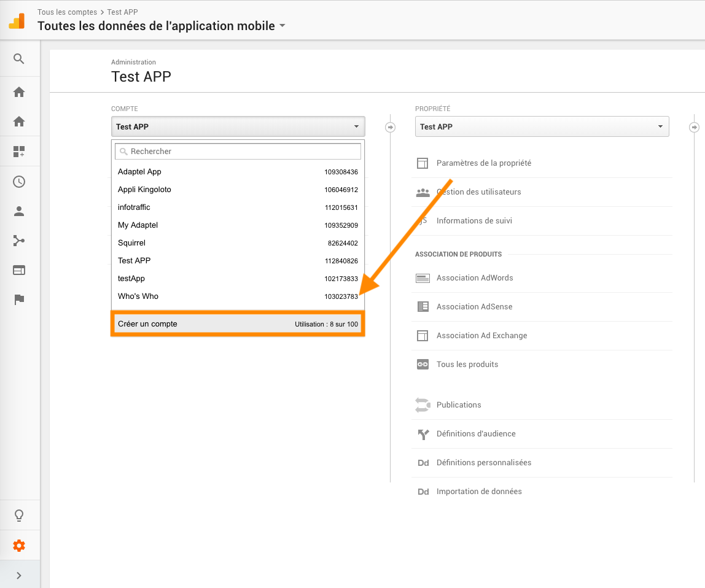Click the search magnifier in left sidebar

click(x=19, y=59)
